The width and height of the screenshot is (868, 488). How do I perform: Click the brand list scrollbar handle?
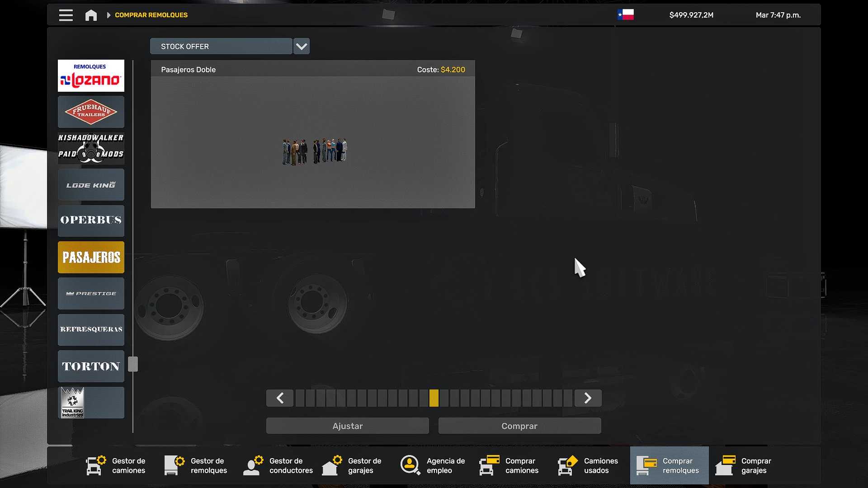coord(132,364)
